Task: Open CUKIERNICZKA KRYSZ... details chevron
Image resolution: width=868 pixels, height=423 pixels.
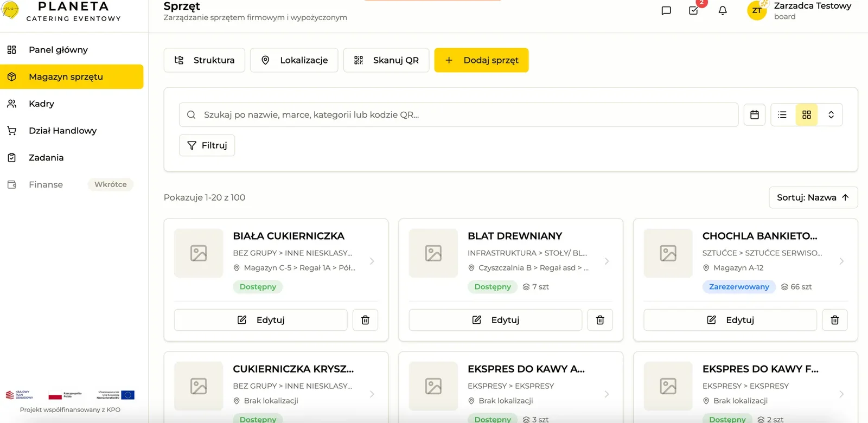Action: point(372,394)
